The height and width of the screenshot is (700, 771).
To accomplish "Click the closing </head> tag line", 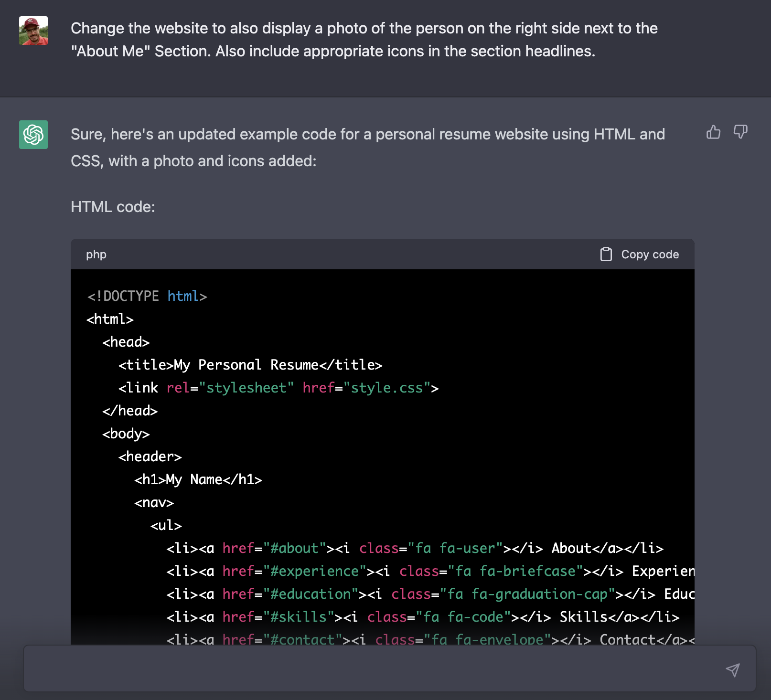I will (x=130, y=411).
